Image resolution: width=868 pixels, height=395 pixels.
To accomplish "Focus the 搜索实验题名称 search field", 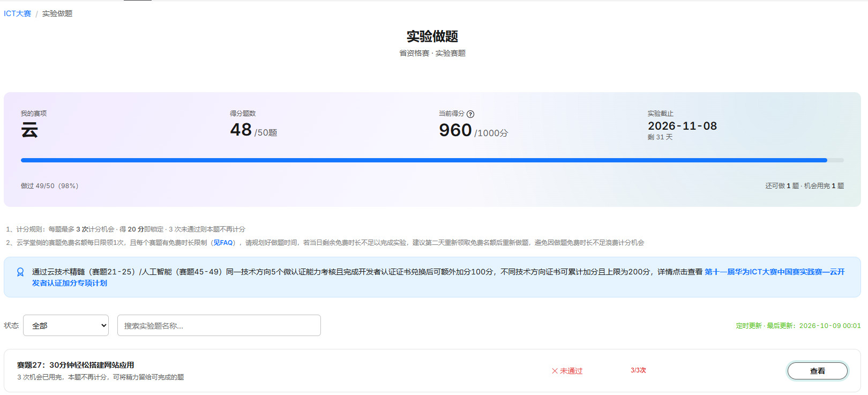I will [x=219, y=325].
